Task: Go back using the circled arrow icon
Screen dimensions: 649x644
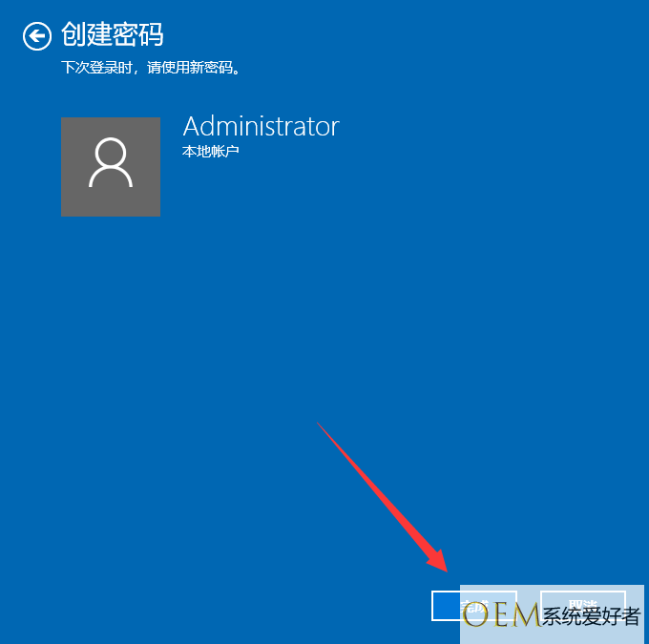Action: click(37, 36)
